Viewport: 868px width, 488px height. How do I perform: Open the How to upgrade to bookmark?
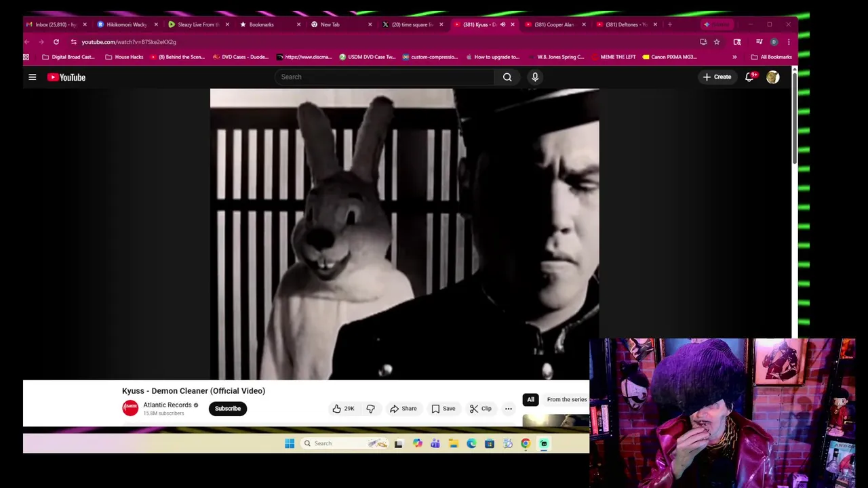pyautogui.click(x=493, y=57)
